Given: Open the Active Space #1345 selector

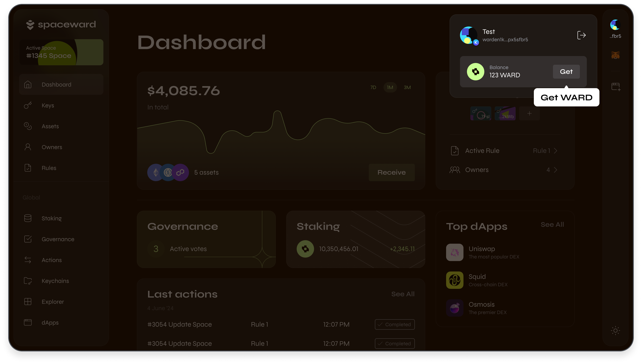Looking at the screenshot, I should (x=61, y=52).
